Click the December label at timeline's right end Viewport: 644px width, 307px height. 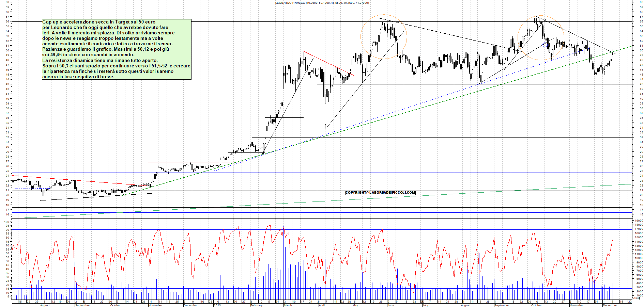(610, 305)
